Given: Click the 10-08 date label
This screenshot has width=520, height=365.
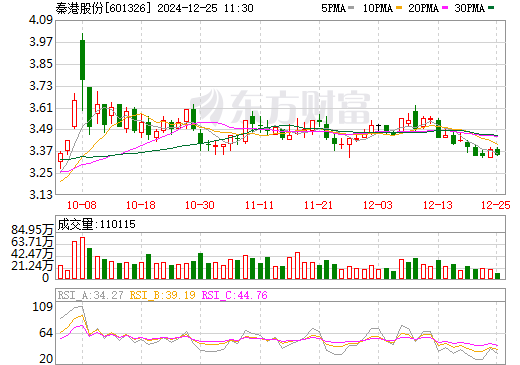Looking at the screenshot, I should 82,205.
